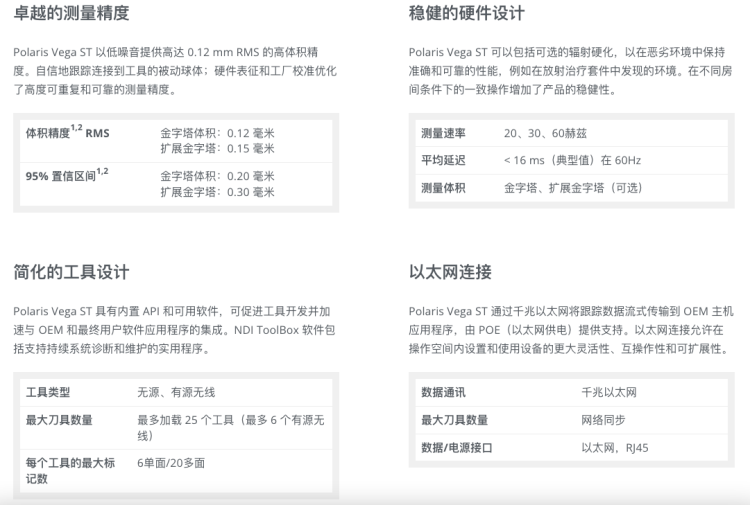The image size is (750, 505).
Task: Click the value 6单面/20多面
Action: [x=171, y=463]
